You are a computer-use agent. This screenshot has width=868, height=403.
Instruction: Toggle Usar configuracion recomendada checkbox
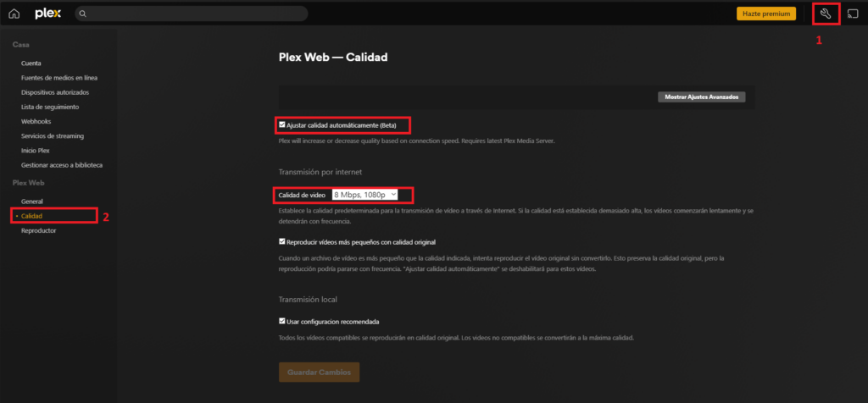click(x=281, y=321)
